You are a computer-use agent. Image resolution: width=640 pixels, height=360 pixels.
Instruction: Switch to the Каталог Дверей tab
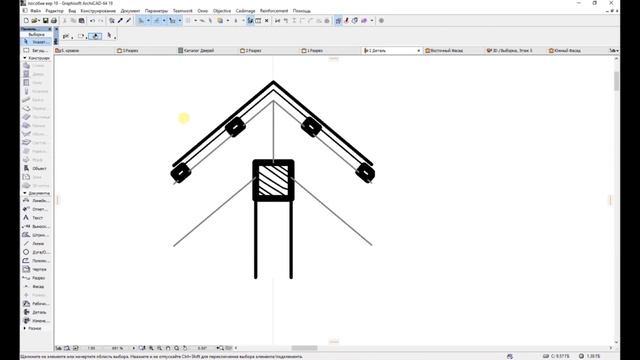tap(207, 51)
